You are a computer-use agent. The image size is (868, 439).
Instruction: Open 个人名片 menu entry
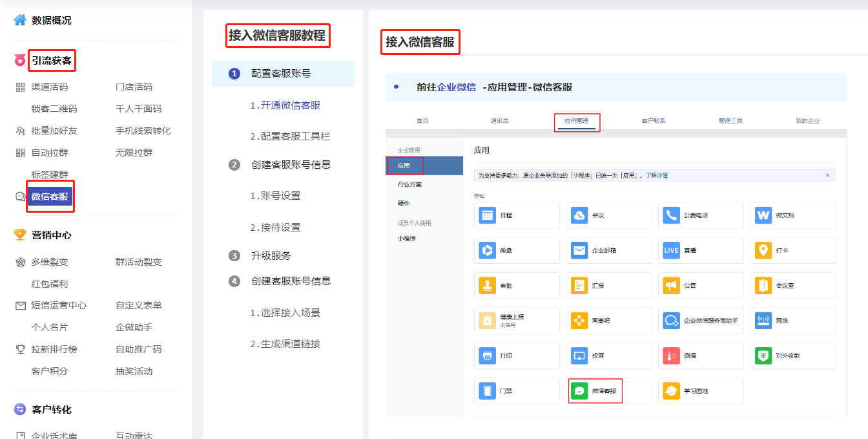click(50, 327)
